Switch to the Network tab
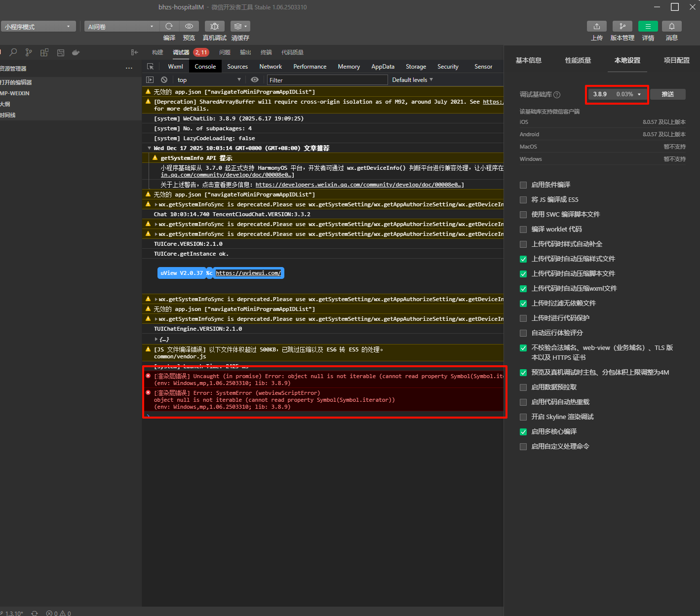The width and height of the screenshot is (700, 616). coord(271,67)
